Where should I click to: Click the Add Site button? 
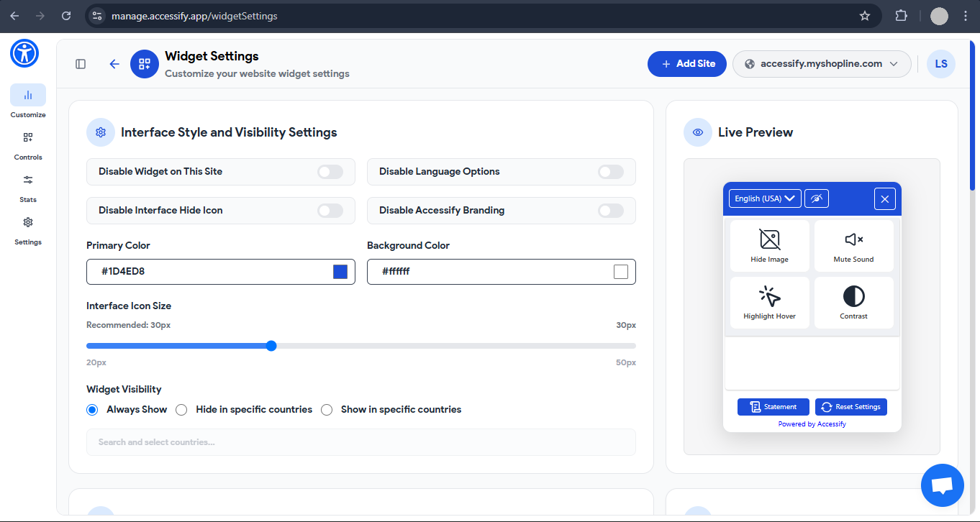click(686, 63)
